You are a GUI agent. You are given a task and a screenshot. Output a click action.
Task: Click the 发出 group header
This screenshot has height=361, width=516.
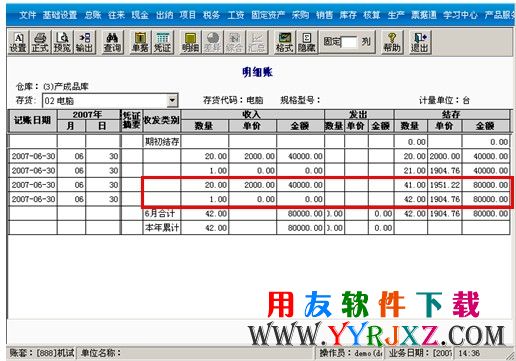pos(359,114)
